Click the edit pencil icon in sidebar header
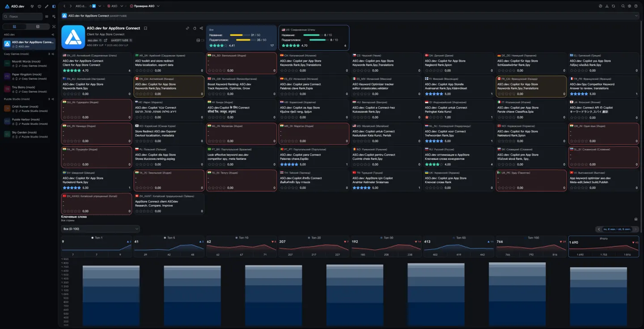Screen dimensions: 644x329 click(47, 6)
